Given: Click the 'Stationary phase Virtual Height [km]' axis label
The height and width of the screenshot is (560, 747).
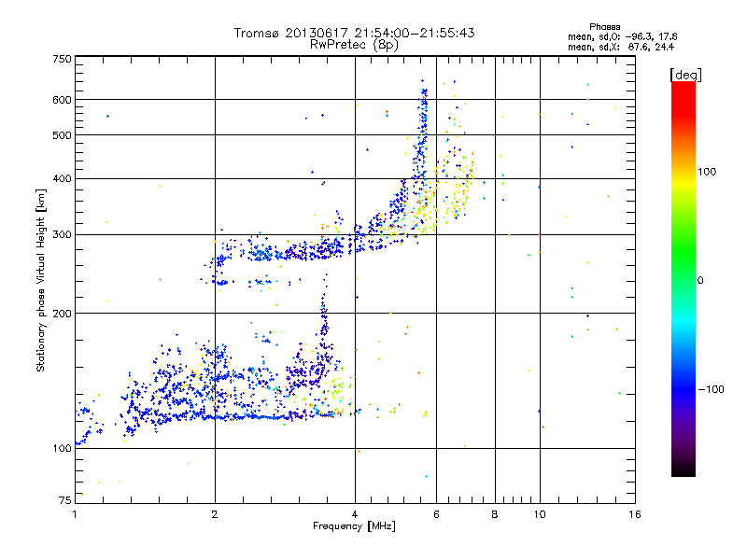Looking at the screenshot, I should click(40, 280).
